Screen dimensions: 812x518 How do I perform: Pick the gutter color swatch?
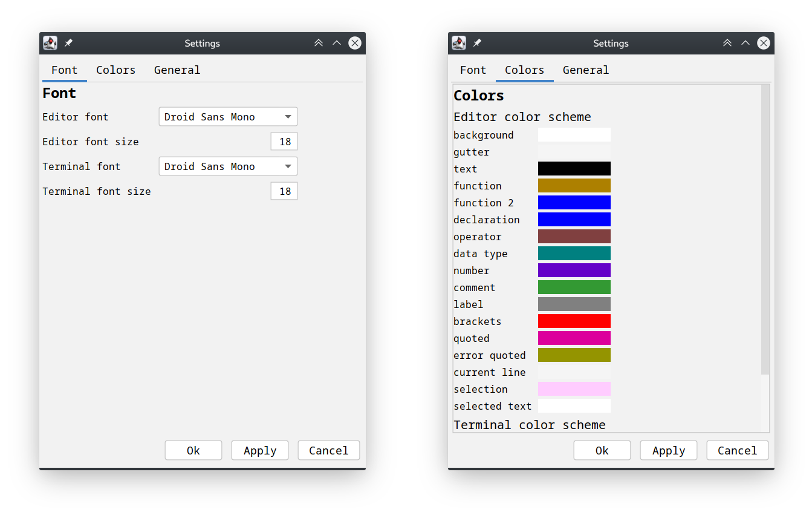pos(574,152)
